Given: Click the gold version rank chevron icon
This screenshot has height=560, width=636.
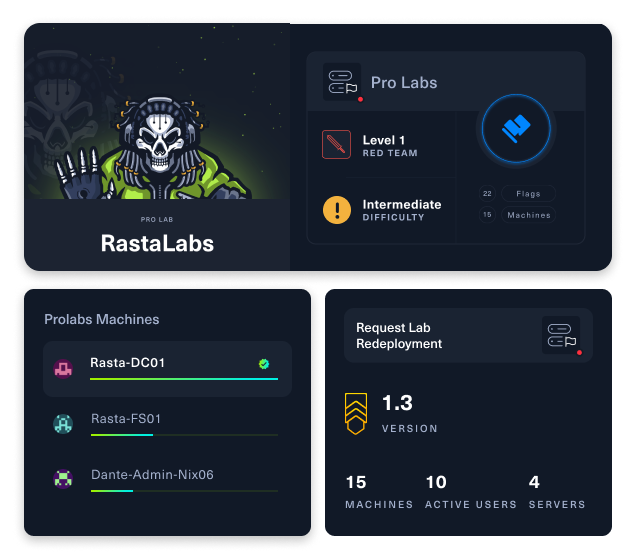Looking at the screenshot, I should [356, 413].
